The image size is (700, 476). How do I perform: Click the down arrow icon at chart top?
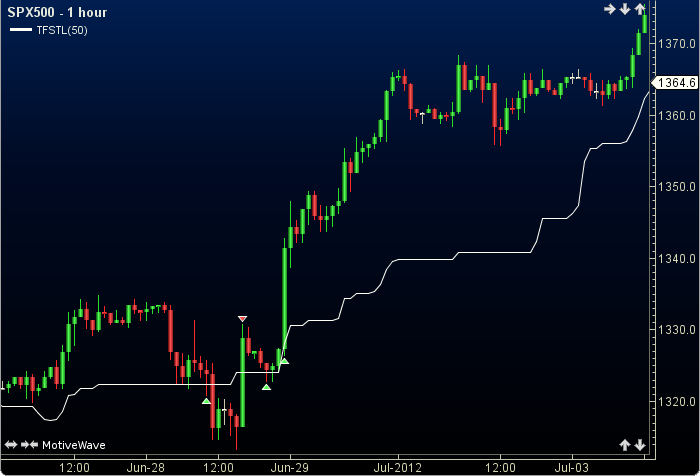[625, 9]
